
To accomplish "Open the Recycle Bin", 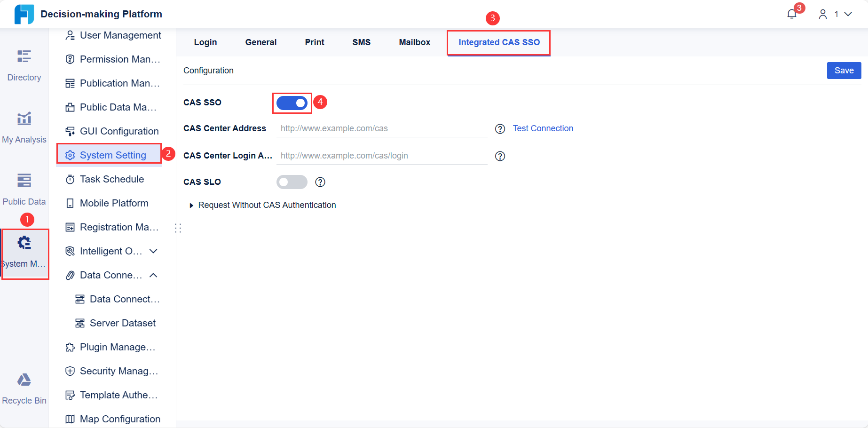I will pos(24,387).
